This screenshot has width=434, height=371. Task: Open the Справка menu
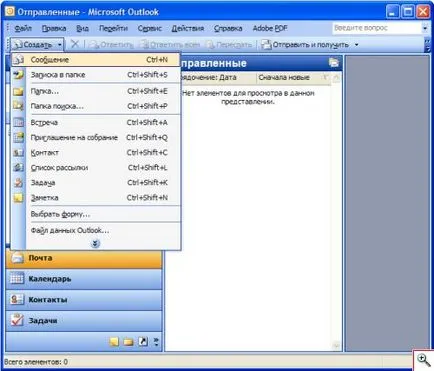tap(228, 28)
